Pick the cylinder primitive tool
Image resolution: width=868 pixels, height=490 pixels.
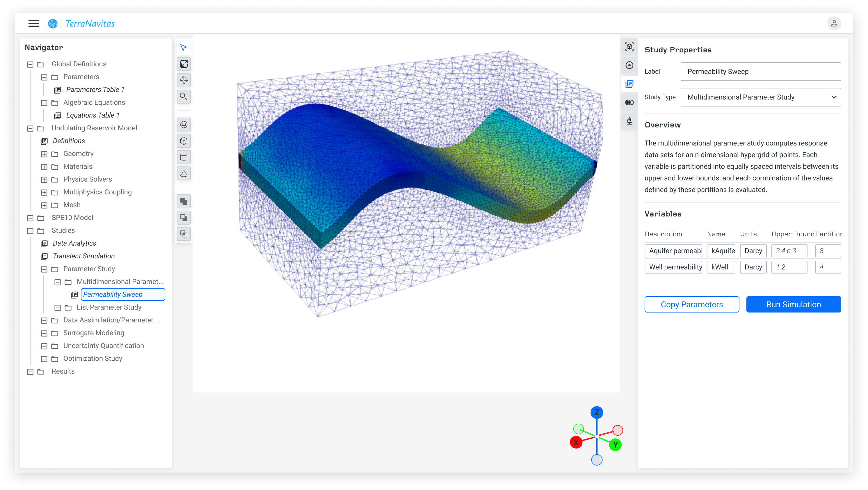click(x=184, y=157)
